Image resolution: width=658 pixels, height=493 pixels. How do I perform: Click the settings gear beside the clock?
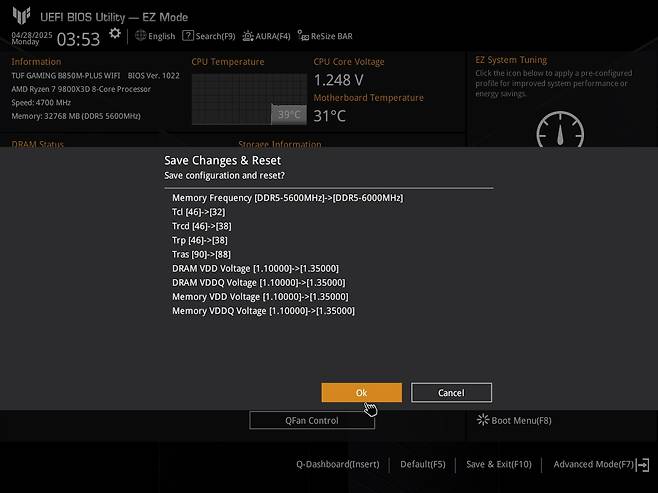tap(115, 34)
